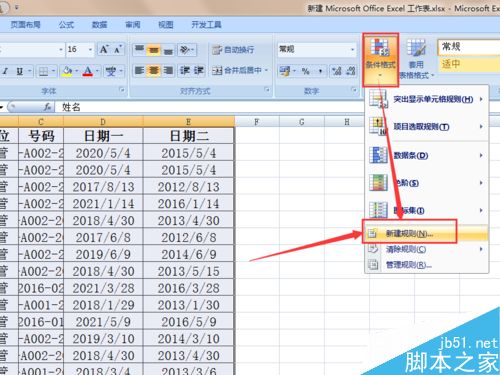Increase decimal places

pos(337,71)
